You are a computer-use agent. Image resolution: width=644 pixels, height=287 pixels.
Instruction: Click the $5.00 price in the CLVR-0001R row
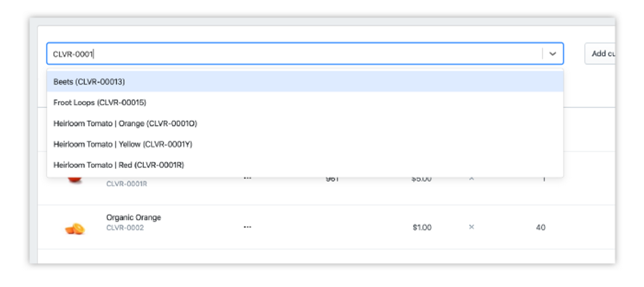[x=421, y=179]
